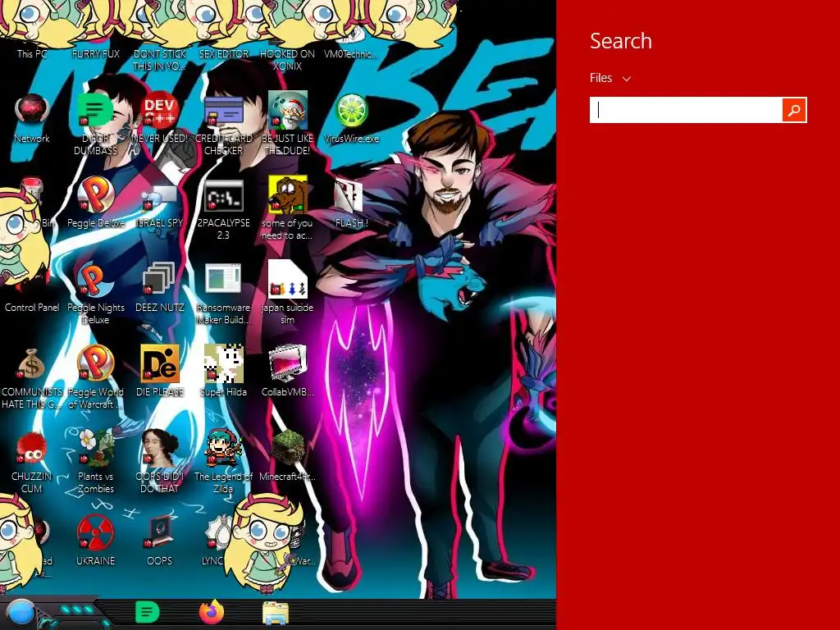This screenshot has width=840, height=630.
Task: Launch the 2PACALYPSE 2.3 console icon
Action: click(x=223, y=195)
